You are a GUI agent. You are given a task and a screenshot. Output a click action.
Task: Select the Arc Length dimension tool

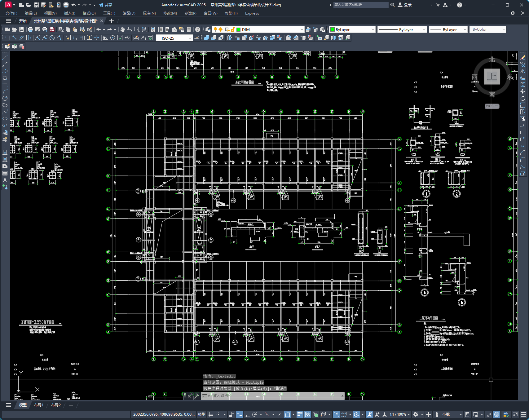pyautogui.click(x=22, y=38)
